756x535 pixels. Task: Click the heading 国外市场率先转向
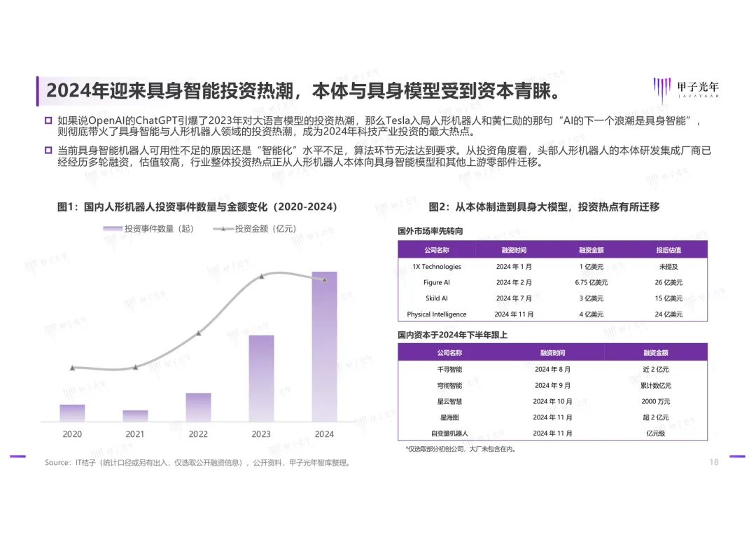click(x=430, y=231)
